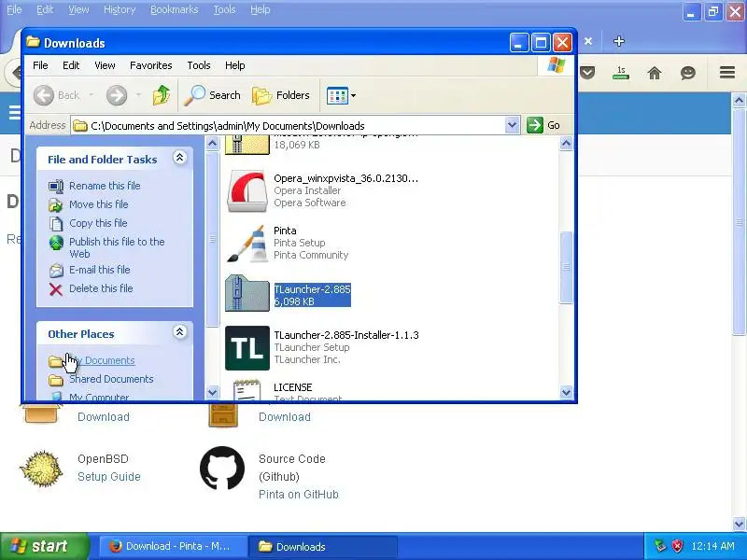
Task: Click the Firefox downloads progress icon
Action: click(621, 73)
